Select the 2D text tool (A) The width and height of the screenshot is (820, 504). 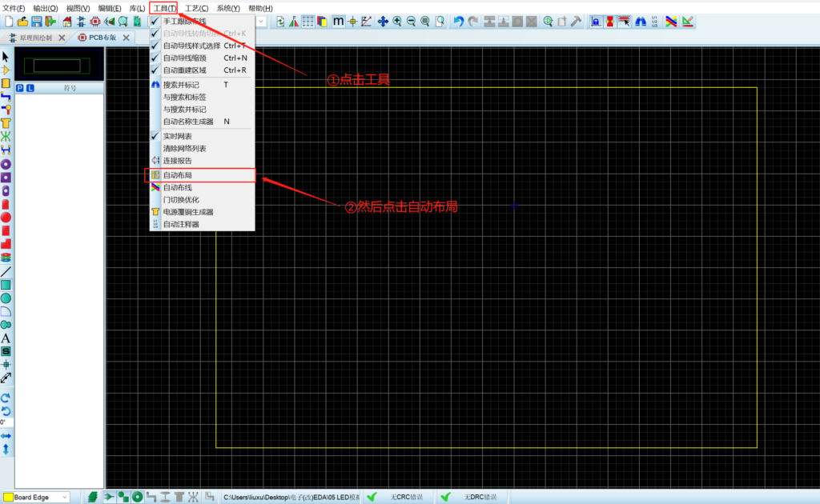(x=6, y=338)
